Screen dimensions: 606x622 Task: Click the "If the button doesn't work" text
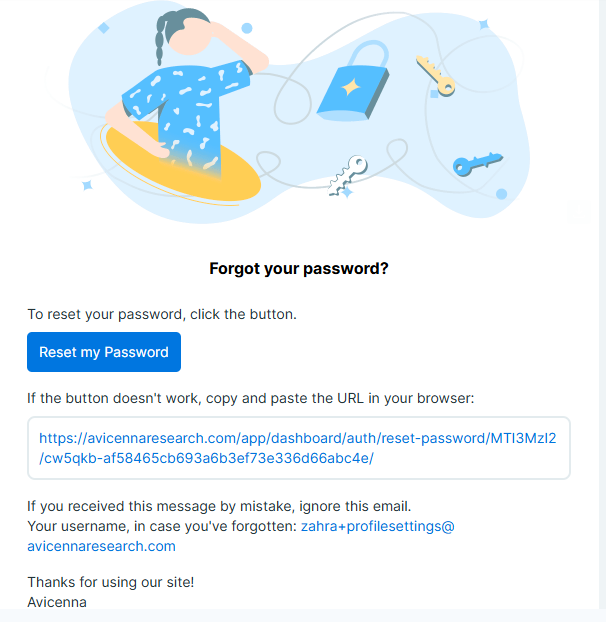250,398
